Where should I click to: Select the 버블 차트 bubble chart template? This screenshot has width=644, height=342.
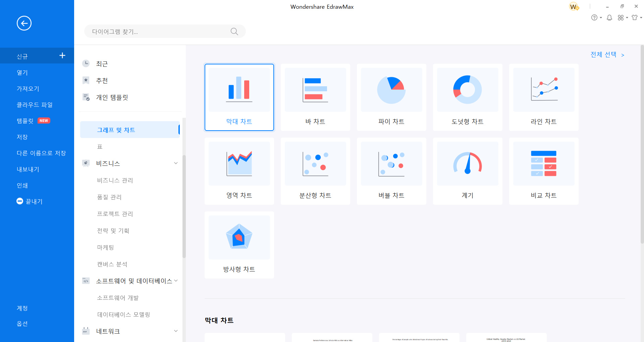click(x=391, y=171)
